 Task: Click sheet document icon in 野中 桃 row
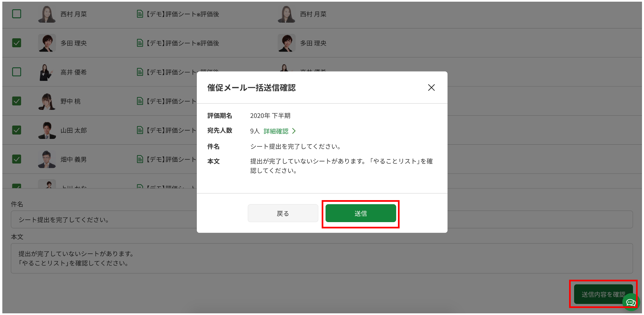(140, 101)
